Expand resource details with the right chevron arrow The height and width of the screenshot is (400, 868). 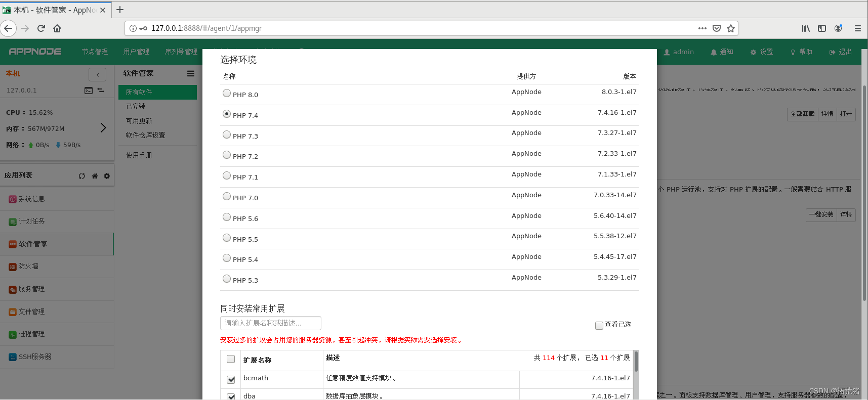[103, 128]
